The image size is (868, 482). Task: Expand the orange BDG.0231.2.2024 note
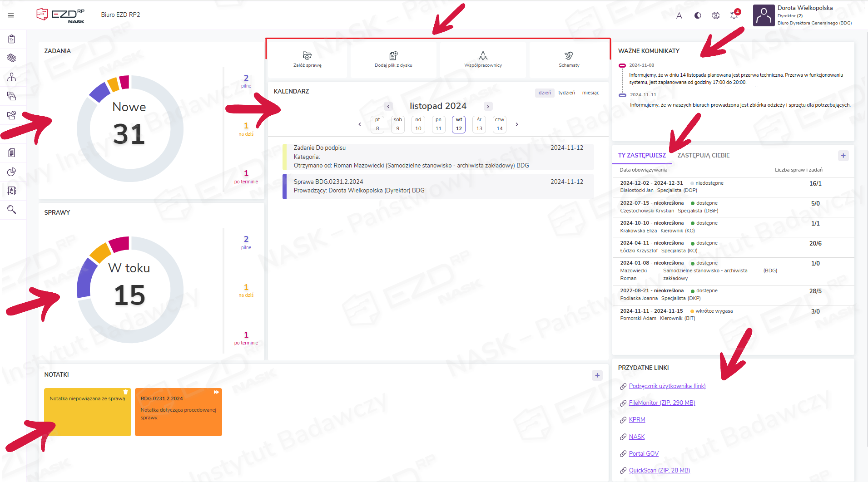point(216,392)
